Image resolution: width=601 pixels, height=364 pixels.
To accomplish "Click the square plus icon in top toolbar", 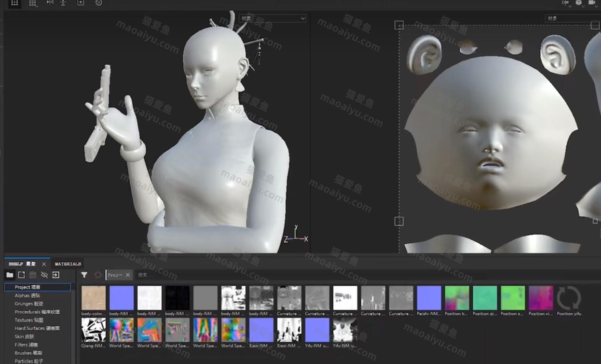I will click(x=81, y=3).
